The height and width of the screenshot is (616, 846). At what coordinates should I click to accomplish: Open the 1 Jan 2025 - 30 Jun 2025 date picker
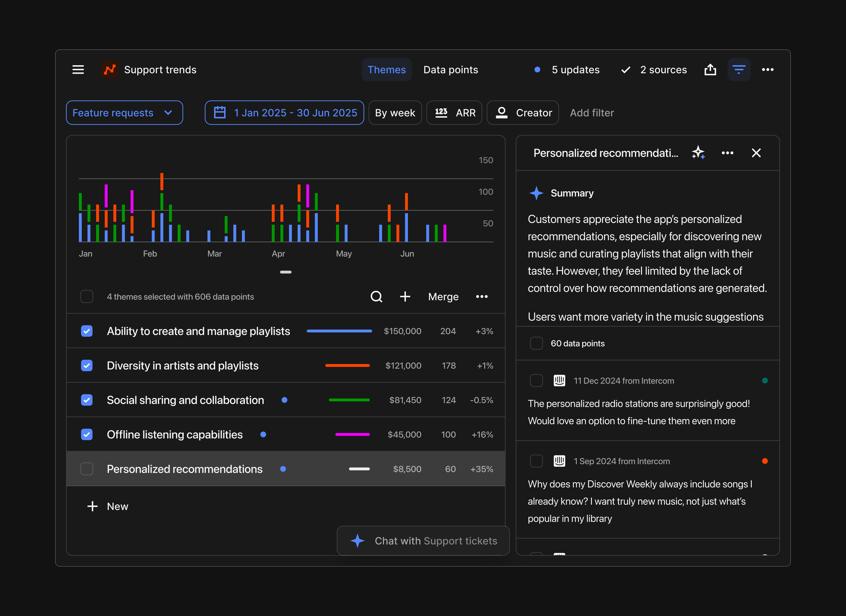pos(284,113)
